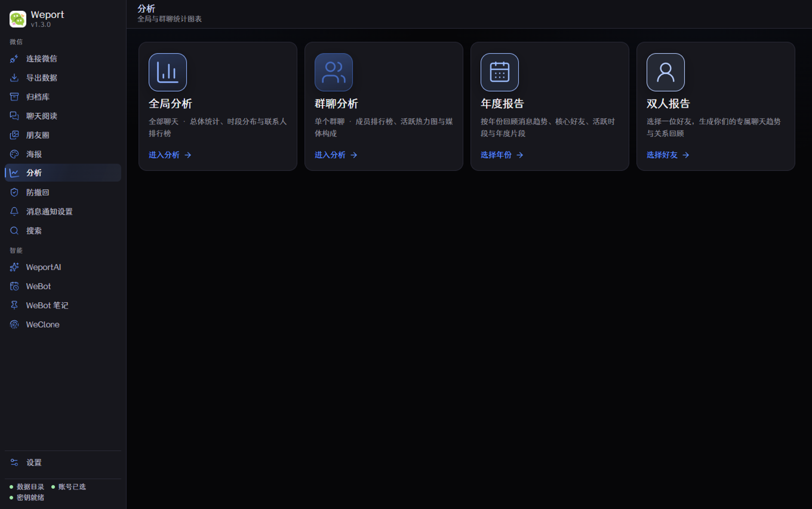Click the sliders icon beside 设置

click(14, 462)
